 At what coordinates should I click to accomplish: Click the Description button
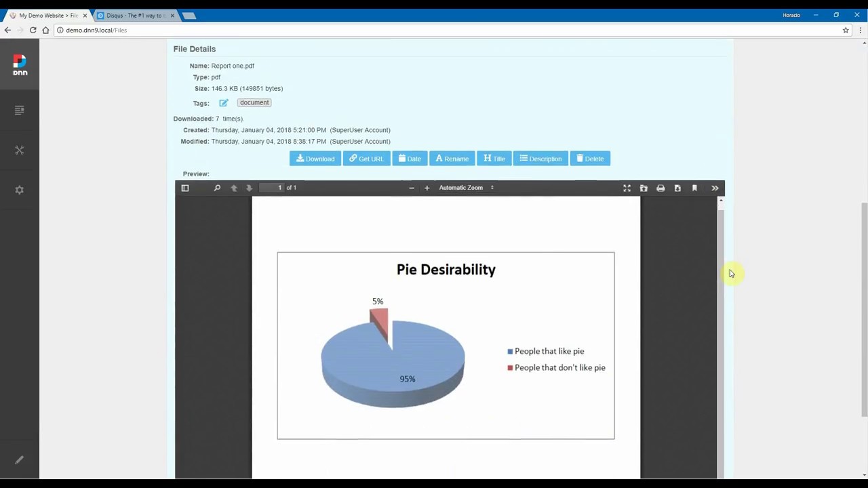[x=540, y=159]
